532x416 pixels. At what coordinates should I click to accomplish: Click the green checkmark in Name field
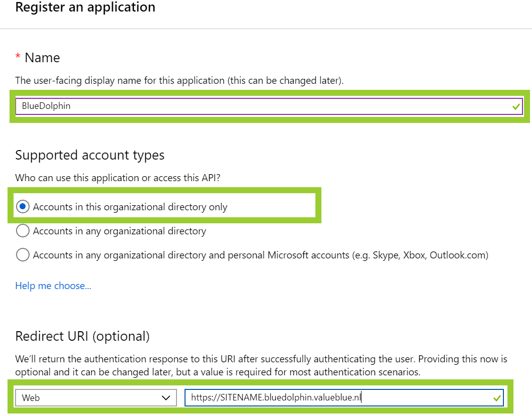click(x=516, y=106)
